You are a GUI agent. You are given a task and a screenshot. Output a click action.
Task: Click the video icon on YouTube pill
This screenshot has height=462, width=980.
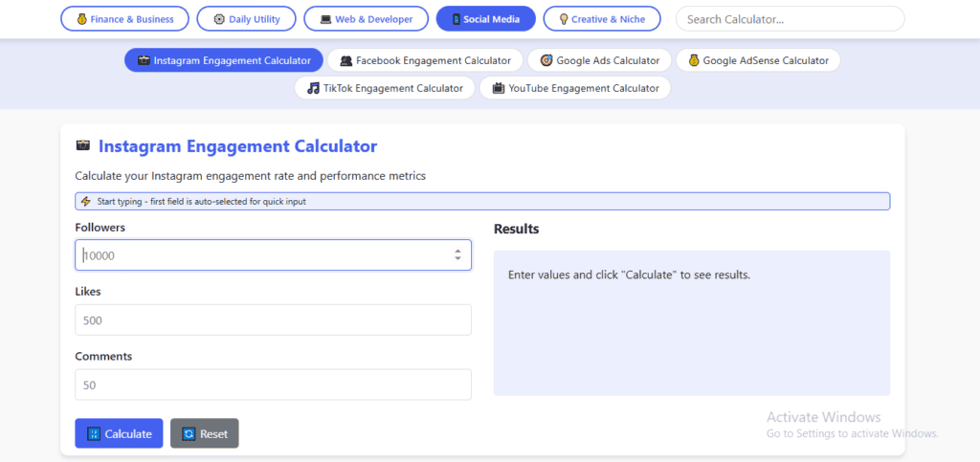[x=498, y=88]
